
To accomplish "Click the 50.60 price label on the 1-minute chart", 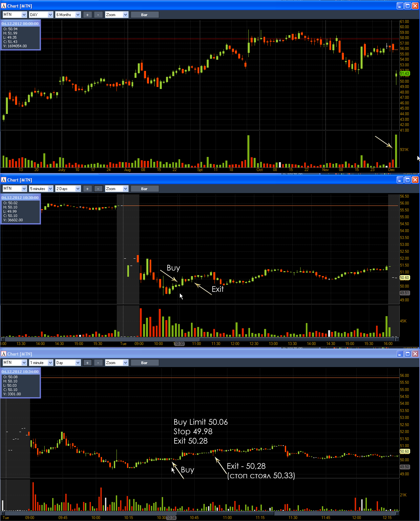I will [405, 451].
